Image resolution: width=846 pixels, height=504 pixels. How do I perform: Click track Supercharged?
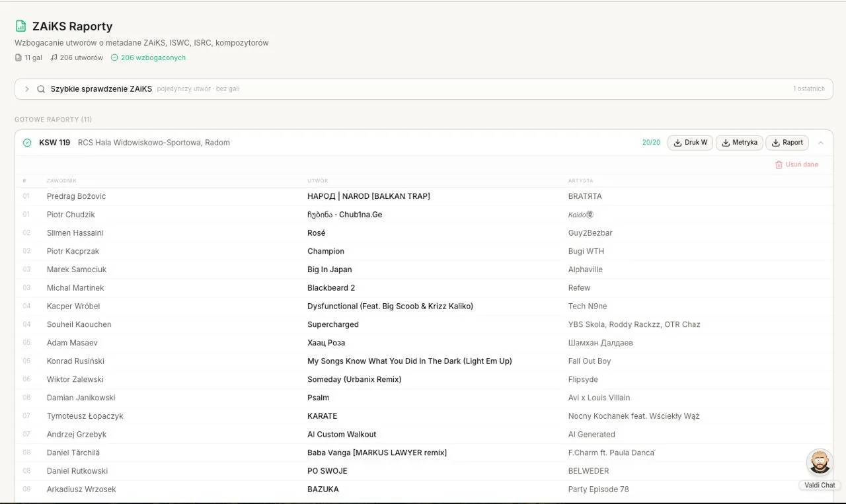(333, 324)
